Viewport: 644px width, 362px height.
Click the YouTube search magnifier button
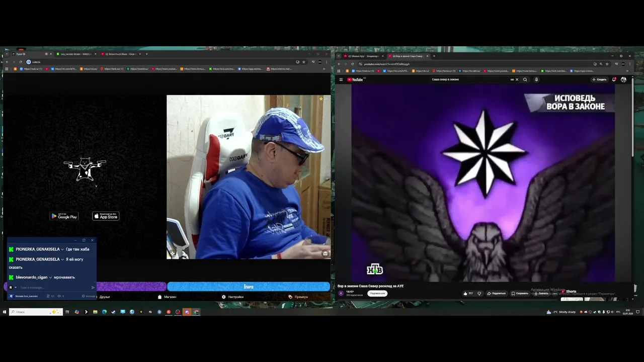coord(525,79)
